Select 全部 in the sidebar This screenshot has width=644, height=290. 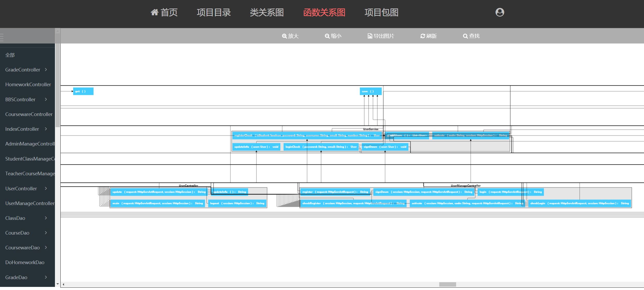click(x=10, y=55)
